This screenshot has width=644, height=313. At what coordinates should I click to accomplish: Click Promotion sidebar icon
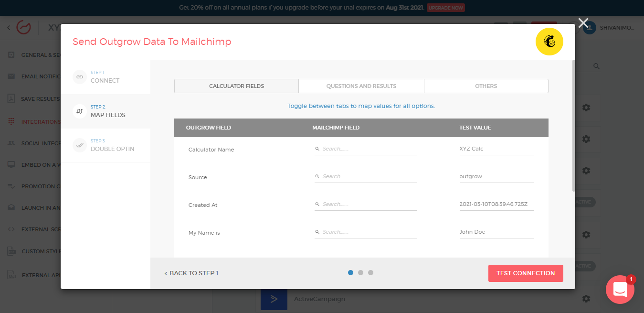click(11, 186)
